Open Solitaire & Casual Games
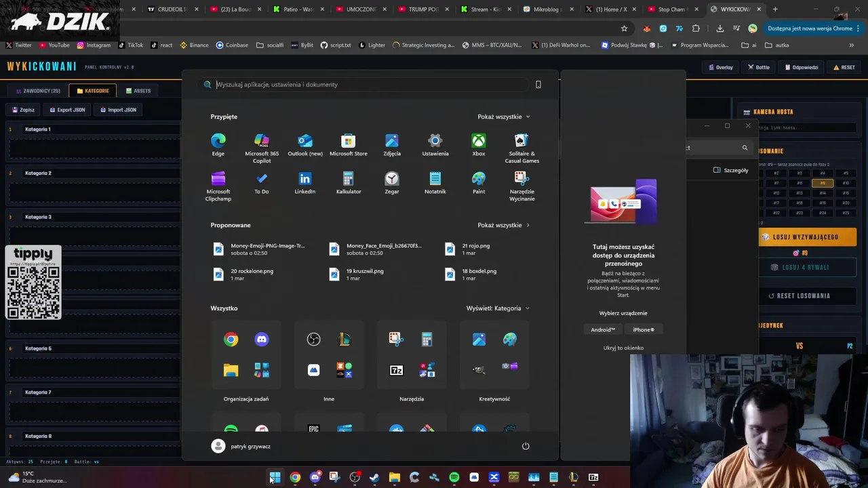The image size is (868, 488). (x=522, y=148)
